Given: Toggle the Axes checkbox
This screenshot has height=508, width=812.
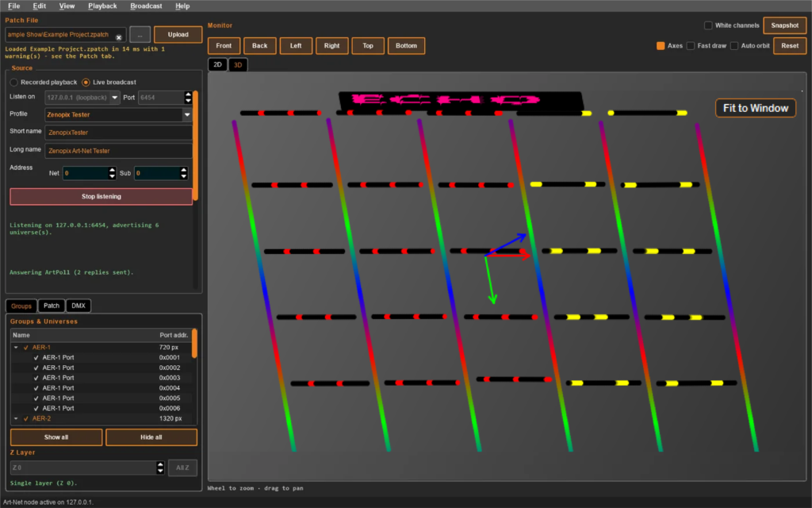Looking at the screenshot, I should coord(661,45).
